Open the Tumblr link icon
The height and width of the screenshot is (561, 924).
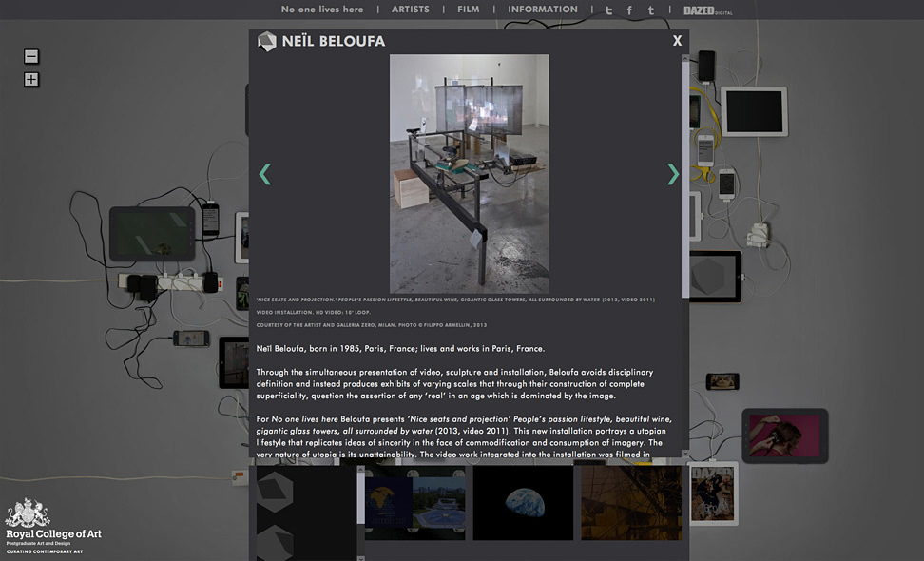(650, 10)
